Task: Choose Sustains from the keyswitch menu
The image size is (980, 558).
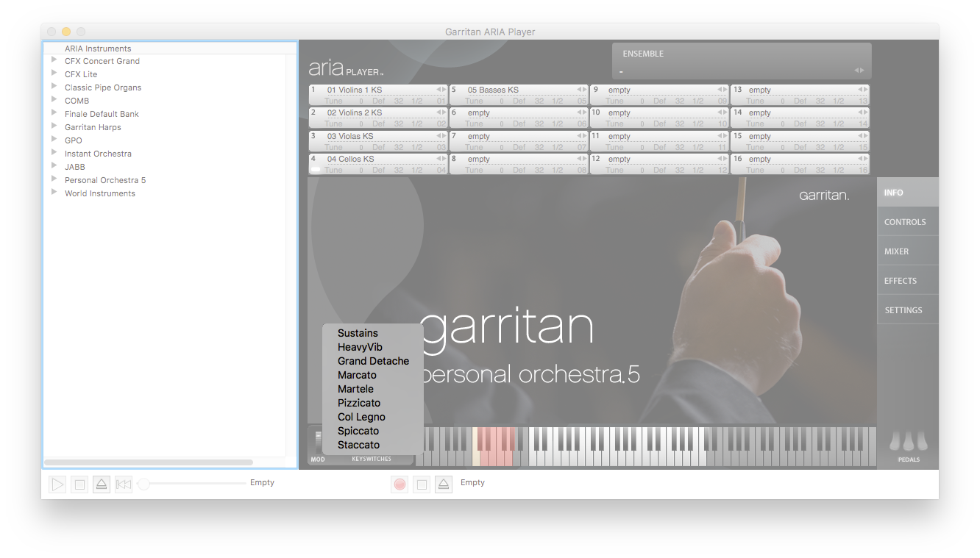Action: pos(373,333)
